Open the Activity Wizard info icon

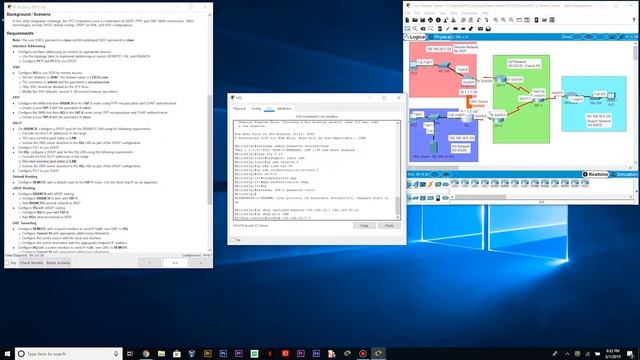pos(438,20)
